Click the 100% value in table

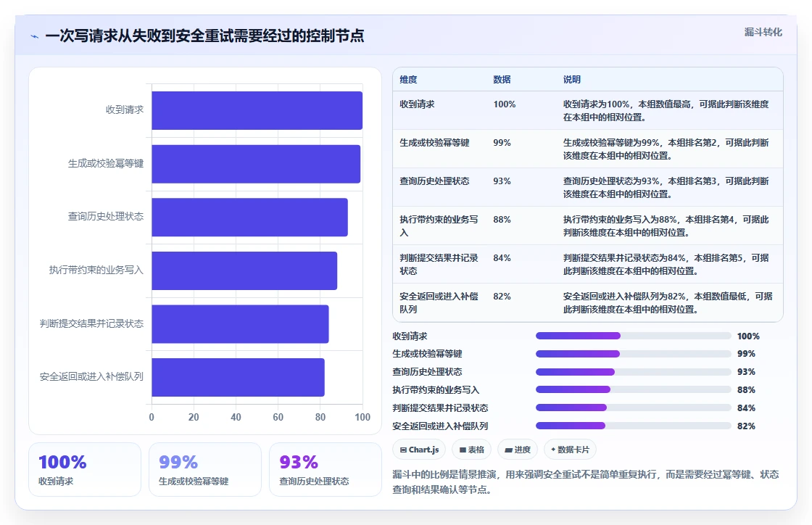point(505,104)
